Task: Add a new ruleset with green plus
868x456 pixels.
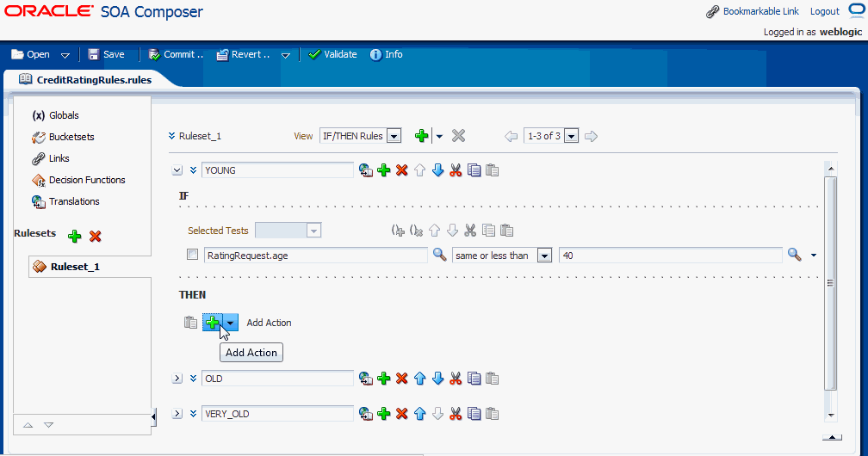Action: pyautogui.click(x=74, y=237)
